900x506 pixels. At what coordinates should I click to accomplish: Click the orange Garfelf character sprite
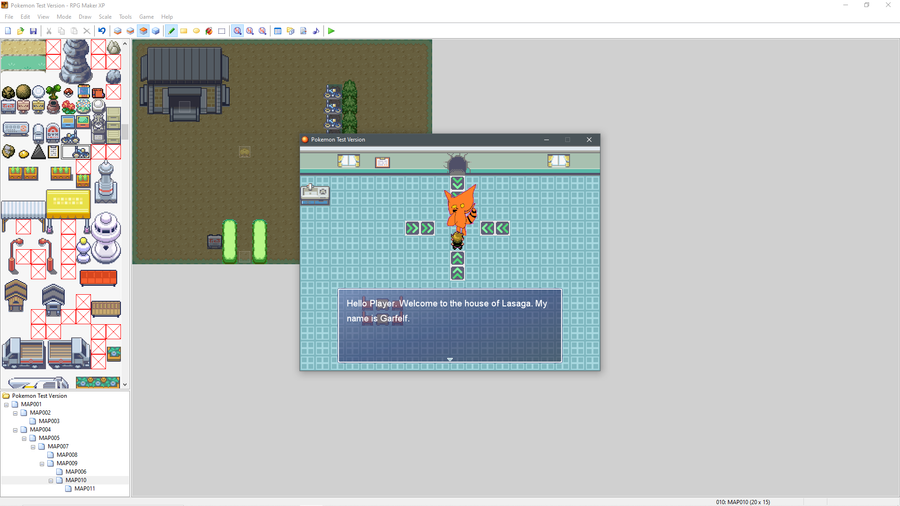[460, 209]
